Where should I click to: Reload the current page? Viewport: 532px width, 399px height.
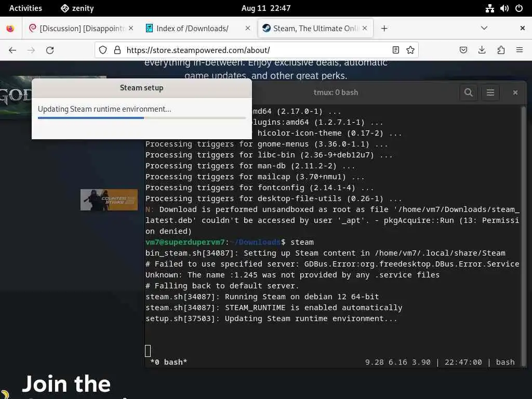click(x=50, y=50)
